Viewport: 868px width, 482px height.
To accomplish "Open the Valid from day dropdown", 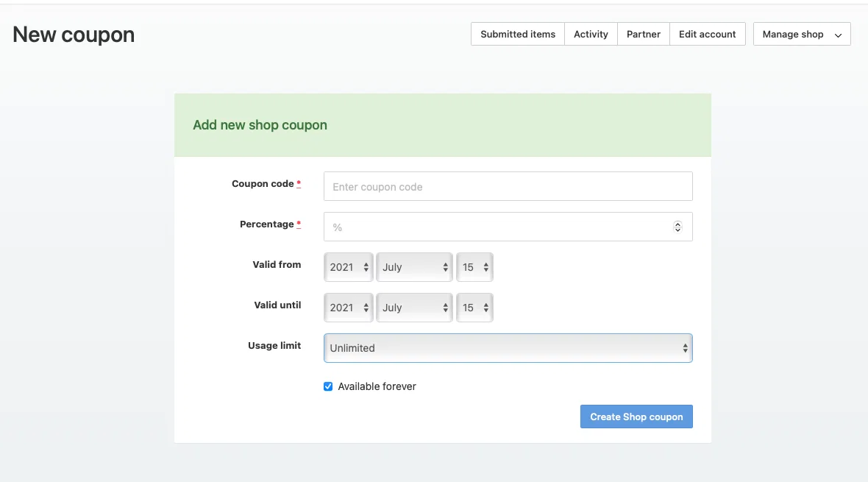I will [474, 267].
